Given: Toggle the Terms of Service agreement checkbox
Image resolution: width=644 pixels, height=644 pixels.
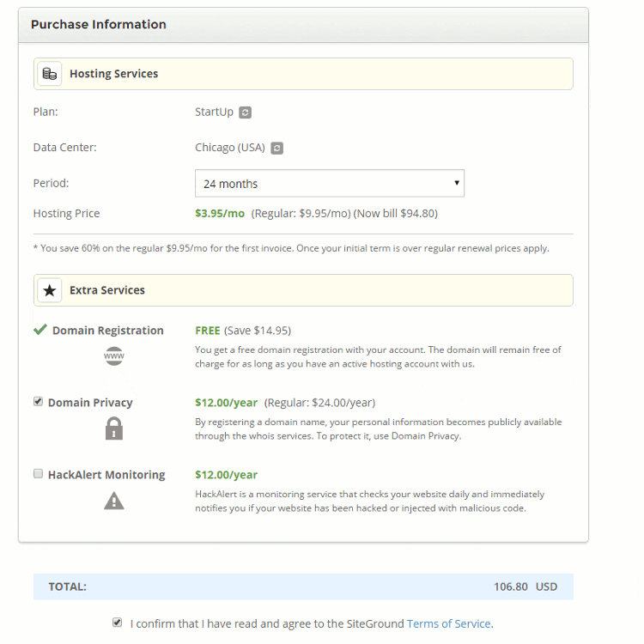Looking at the screenshot, I should (x=117, y=623).
